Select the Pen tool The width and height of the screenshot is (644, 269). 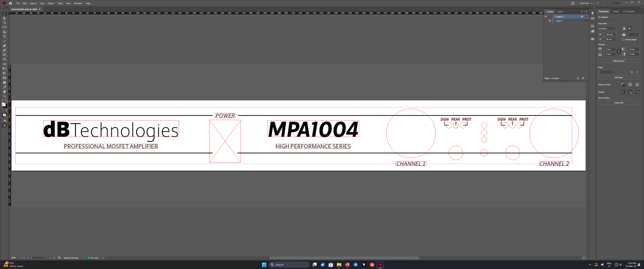(x=4, y=46)
